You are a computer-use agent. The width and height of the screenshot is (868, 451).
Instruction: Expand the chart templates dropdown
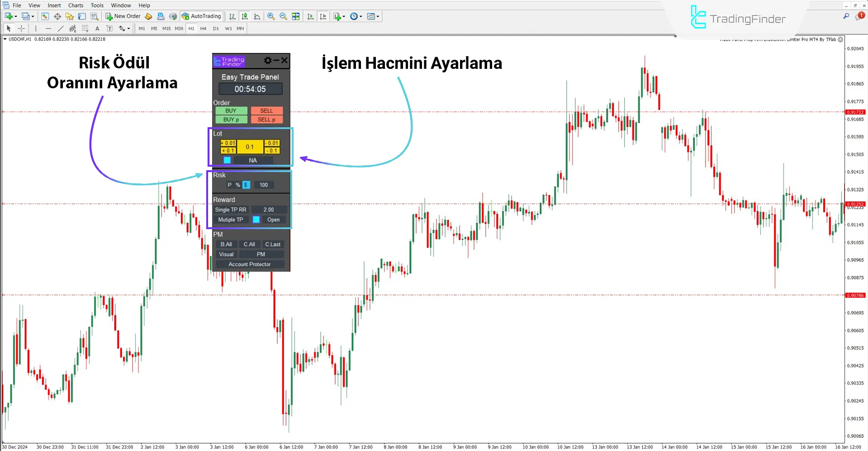coord(379,16)
